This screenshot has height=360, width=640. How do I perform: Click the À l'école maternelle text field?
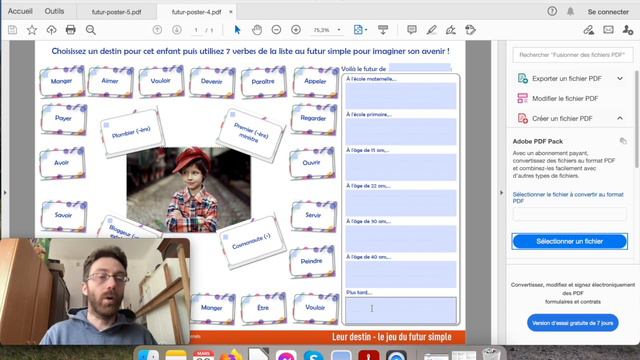tap(400, 96)
